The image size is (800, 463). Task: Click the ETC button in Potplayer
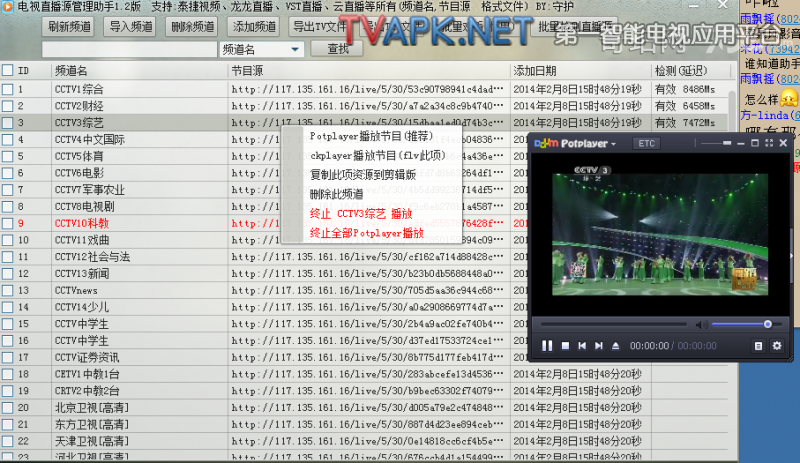[646, 143]
